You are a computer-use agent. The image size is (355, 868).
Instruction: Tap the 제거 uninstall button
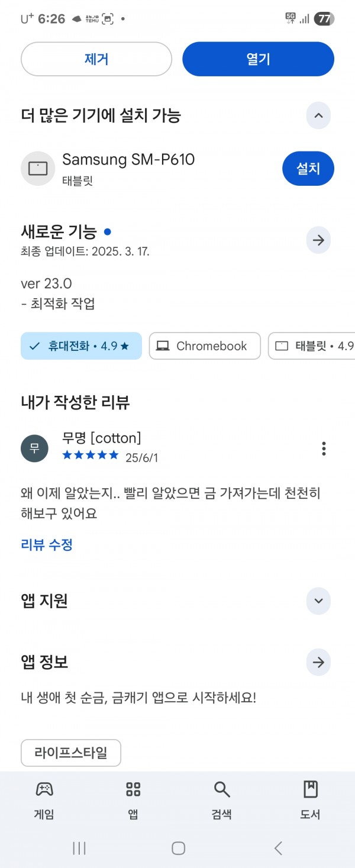pyautogui.click(x=96, y=59)
